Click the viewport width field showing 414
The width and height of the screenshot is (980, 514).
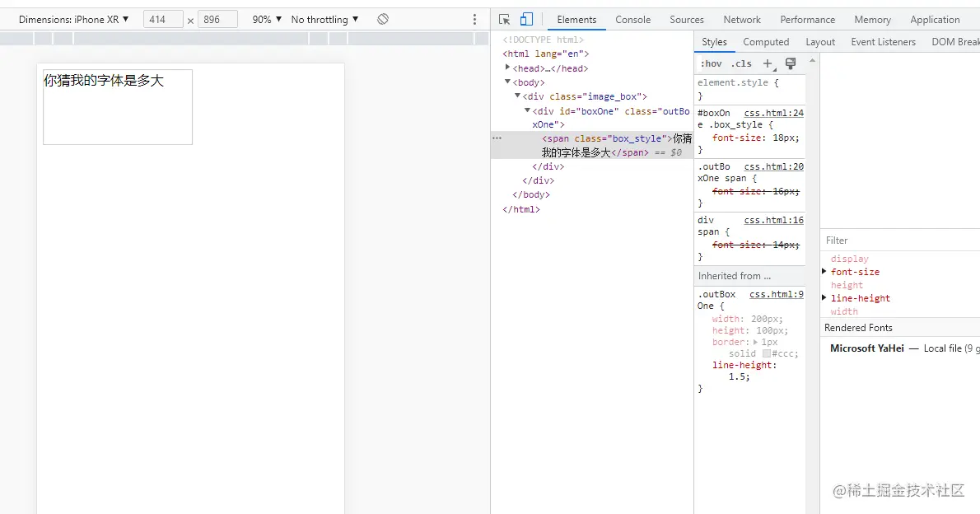click(x=163, y=20)
